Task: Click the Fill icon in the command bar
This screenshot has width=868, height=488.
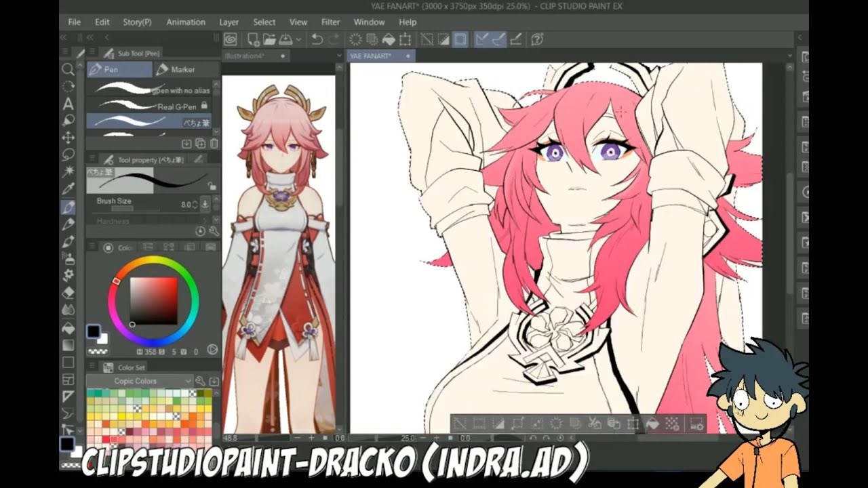Action: (389, 39)
